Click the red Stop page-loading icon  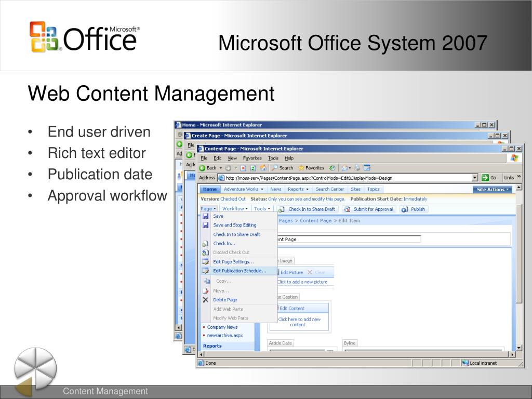tap(243, 168)
